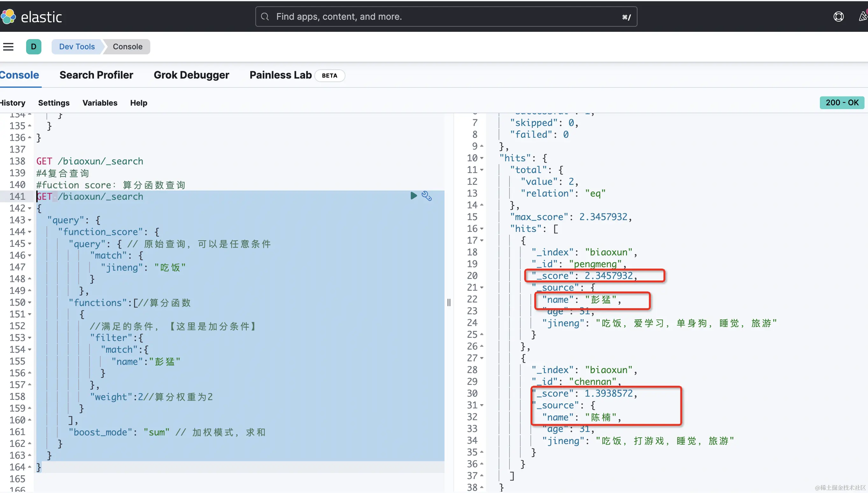Click the Elastic logo icon
Viewport: 868px width, 493px height.
(8, 17)
